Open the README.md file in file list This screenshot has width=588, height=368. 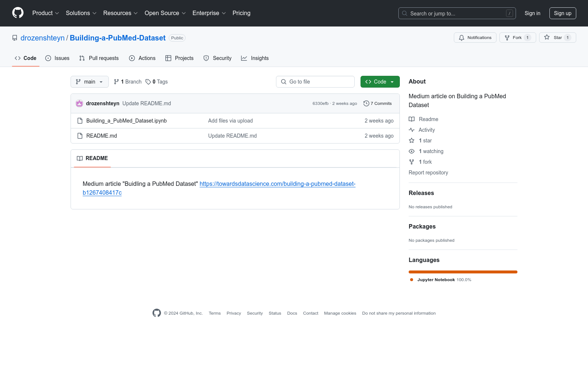click(x=101, y=136)
